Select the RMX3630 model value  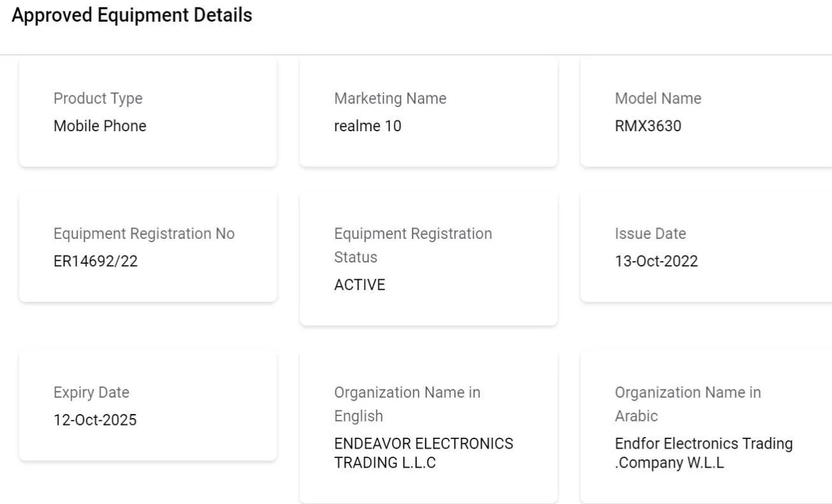[648, 126]
